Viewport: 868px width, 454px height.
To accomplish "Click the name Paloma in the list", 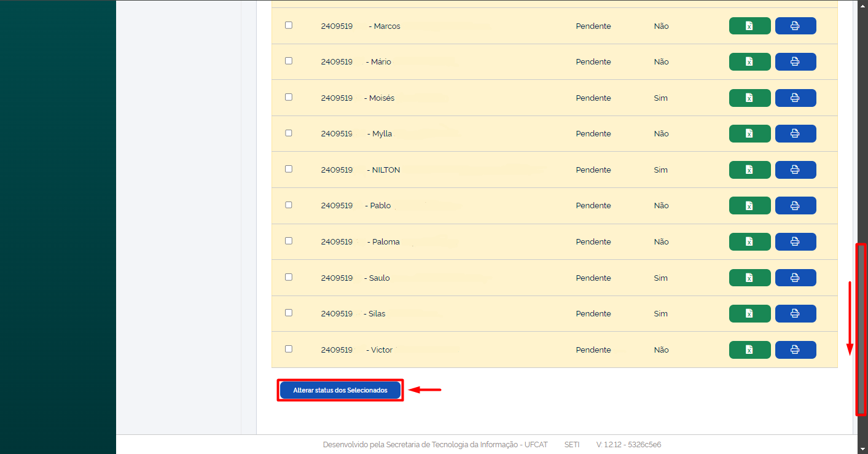I will (x=386, y=242).
